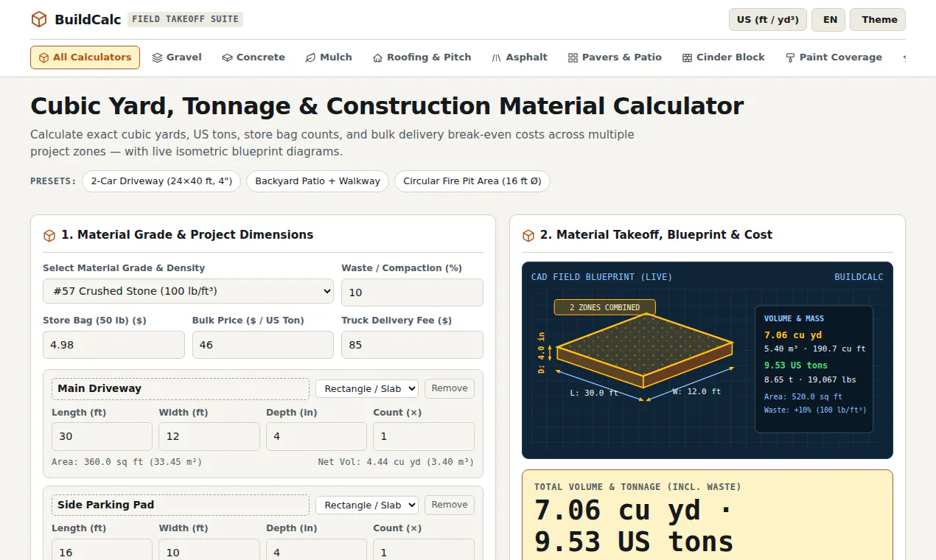The height and width of the screenshot is (560, 936).
Task: Click the large total volume and tonnage readout
Action: [x=634, y=526]
